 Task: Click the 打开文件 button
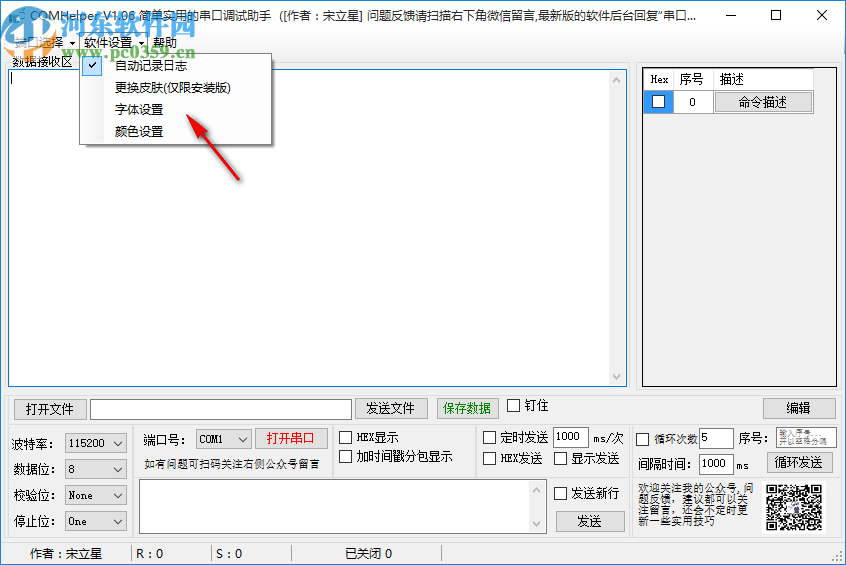tap(50, 409)
